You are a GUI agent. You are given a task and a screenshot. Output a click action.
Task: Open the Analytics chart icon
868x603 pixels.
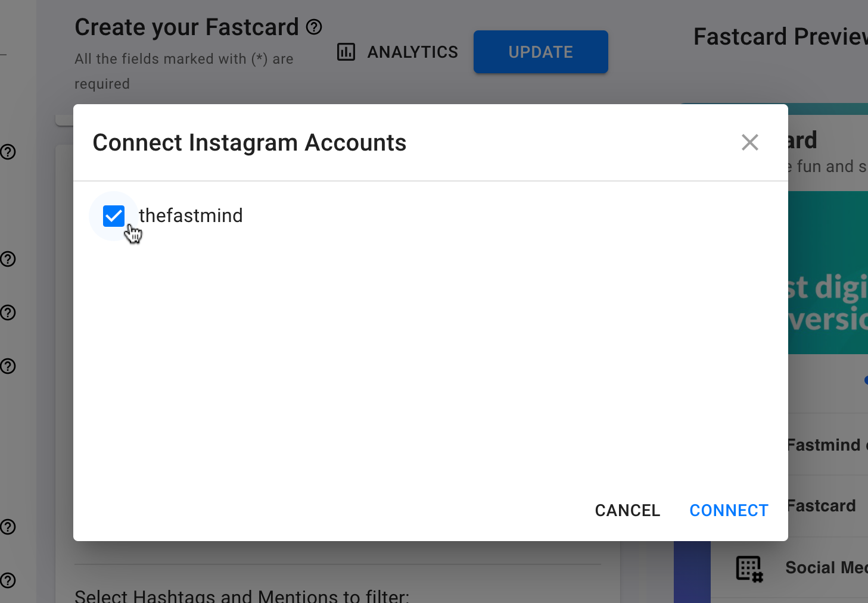[x=346, y=52]
